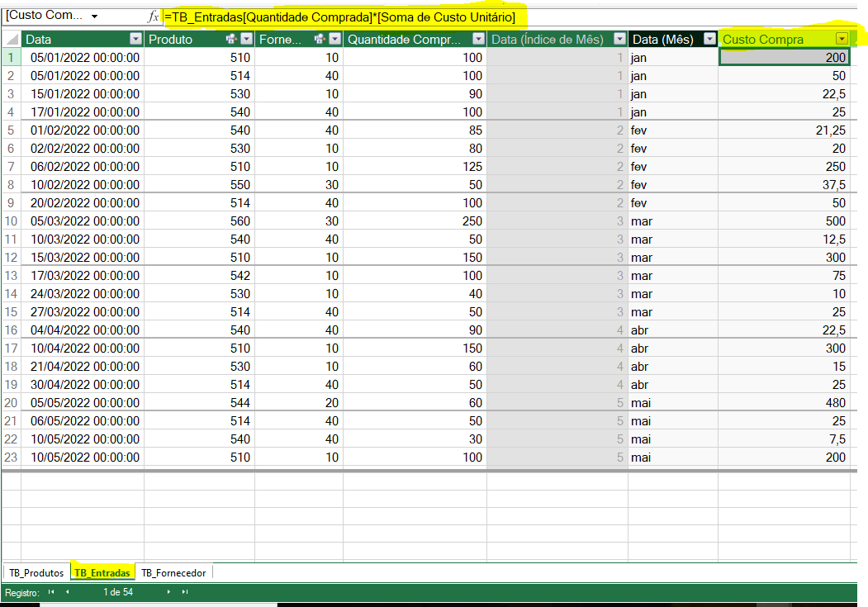The image size is (868, 607).
Task: Open the Data column filter dropdown
Action: (135, 39)
